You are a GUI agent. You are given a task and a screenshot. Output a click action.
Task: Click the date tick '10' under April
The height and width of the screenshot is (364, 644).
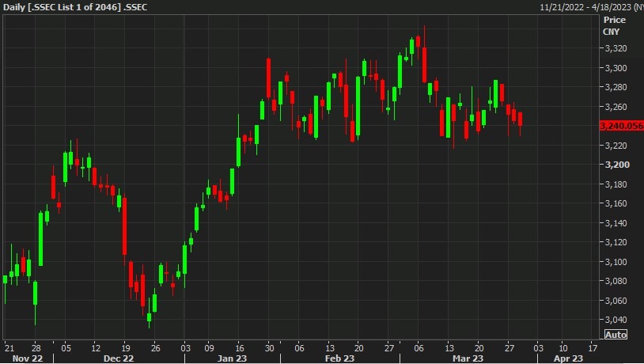pyautogui.click(x=563, y=348)
